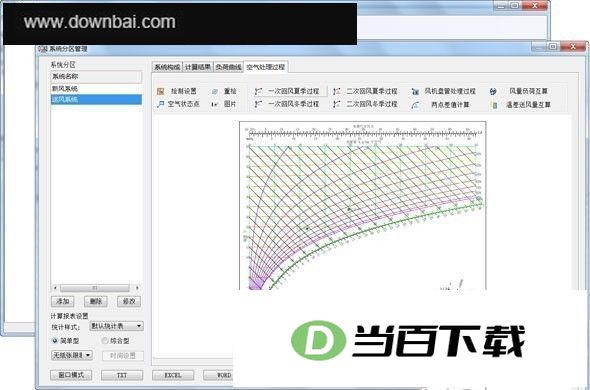
Task: Choose 二次回风冬季过程 process tool
Action: (365, 104)
